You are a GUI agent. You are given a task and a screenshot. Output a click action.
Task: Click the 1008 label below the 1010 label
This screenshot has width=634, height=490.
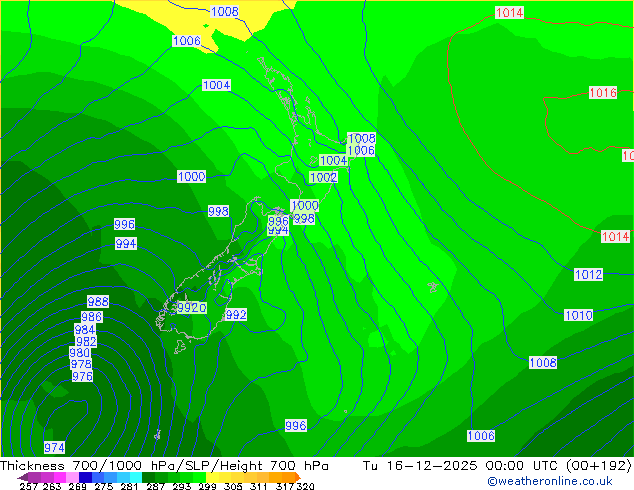(x=543, y=362)
